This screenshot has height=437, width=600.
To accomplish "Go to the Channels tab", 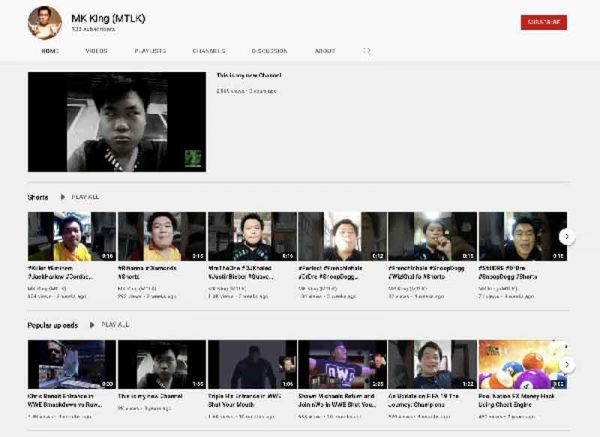I will pos(208,50).
